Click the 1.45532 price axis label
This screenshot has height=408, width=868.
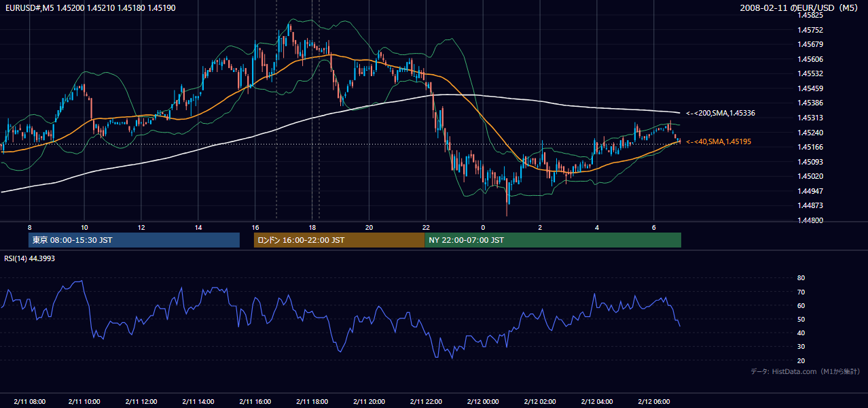click(810, 73)
